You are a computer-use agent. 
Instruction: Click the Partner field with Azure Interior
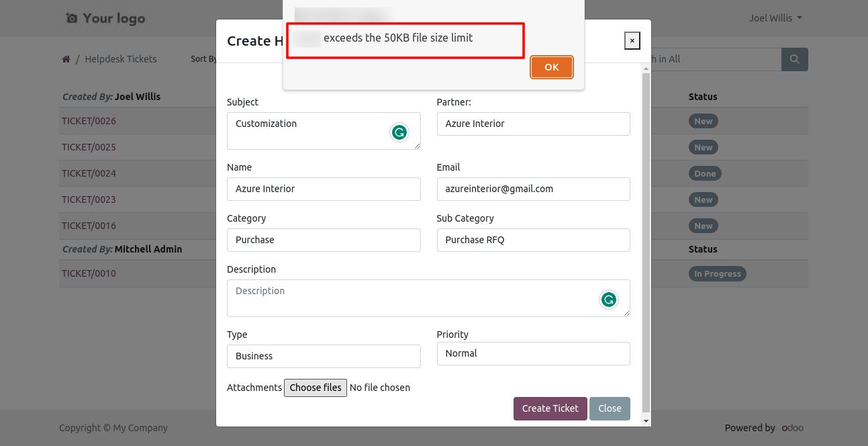[x=533, y=124]
